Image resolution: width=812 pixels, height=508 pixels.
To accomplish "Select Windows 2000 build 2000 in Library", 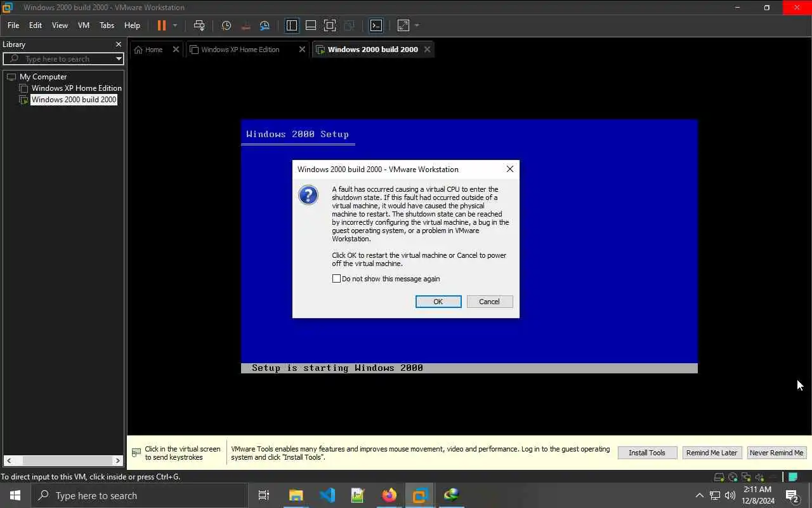I will (74, 100).
